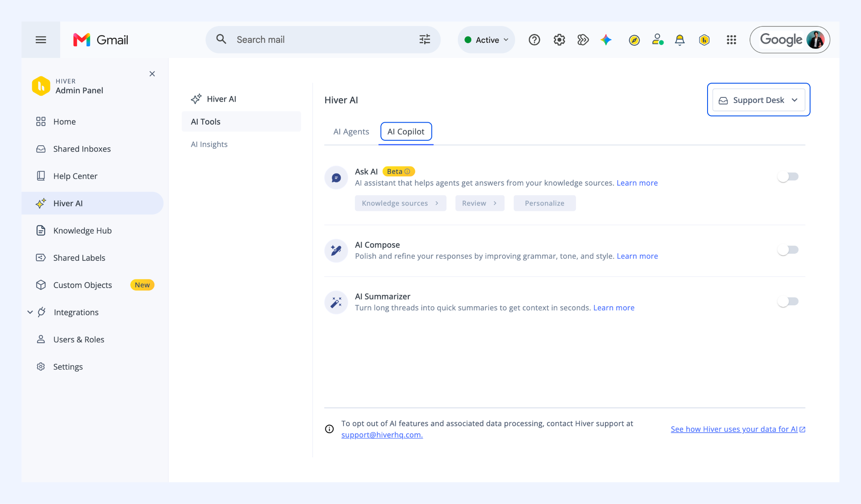Viewport: 861px width, 504px height.
Task: Click the Ask AI chat bubble icon
Action: [x=336, y=178]
